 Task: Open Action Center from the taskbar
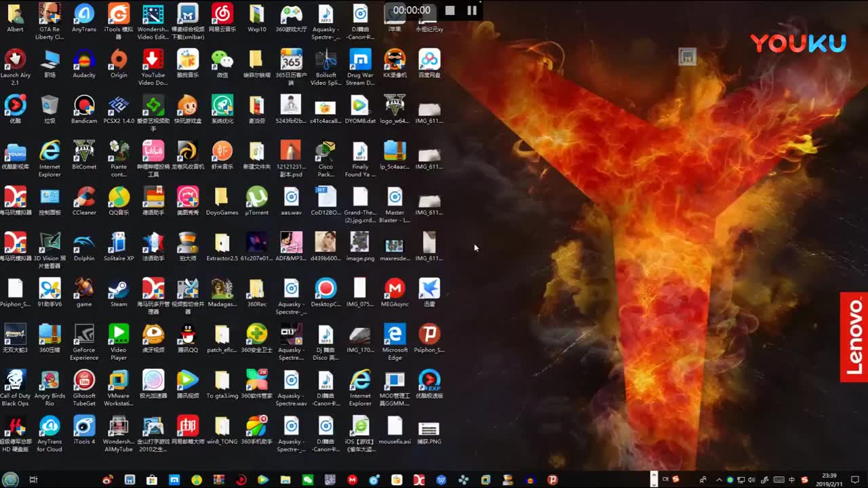856,479
